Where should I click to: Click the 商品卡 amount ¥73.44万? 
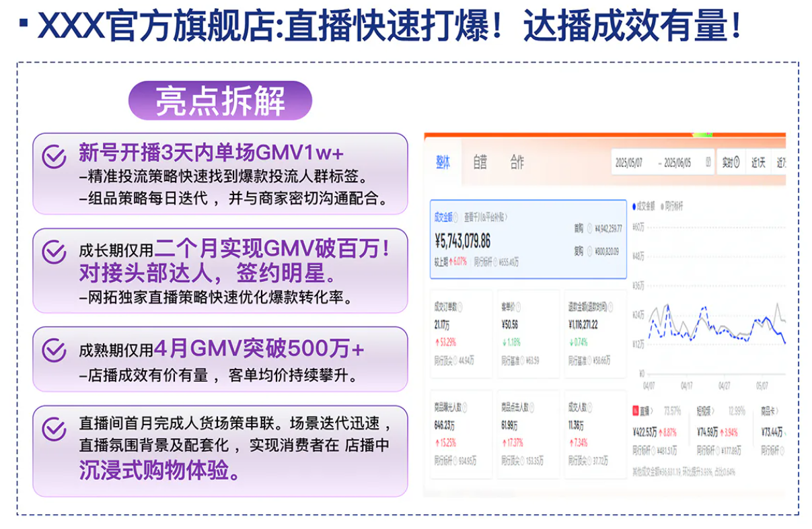[x=772, y=431]
